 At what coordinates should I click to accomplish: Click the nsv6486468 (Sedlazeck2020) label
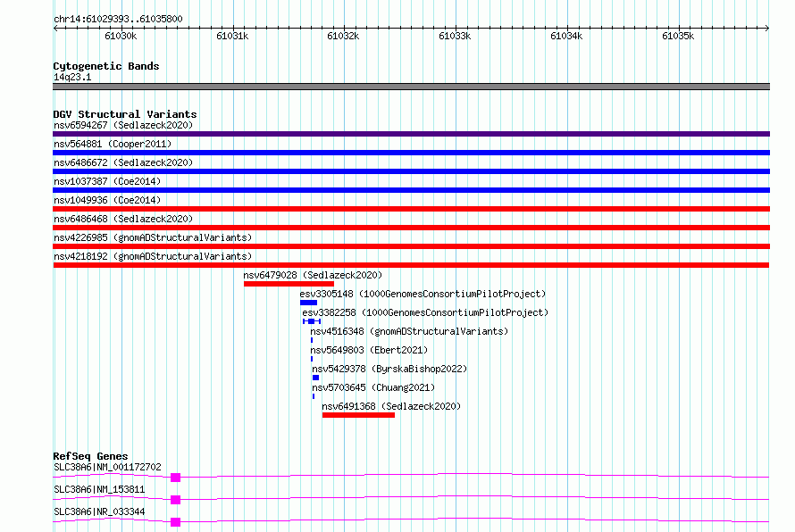[123, 219]
